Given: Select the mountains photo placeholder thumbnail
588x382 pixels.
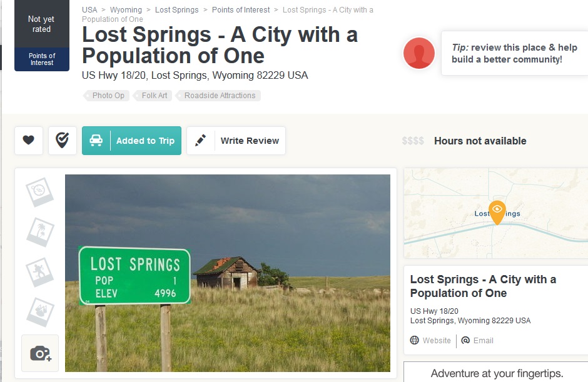Looking at the screenshot, I should click(39, 311).
